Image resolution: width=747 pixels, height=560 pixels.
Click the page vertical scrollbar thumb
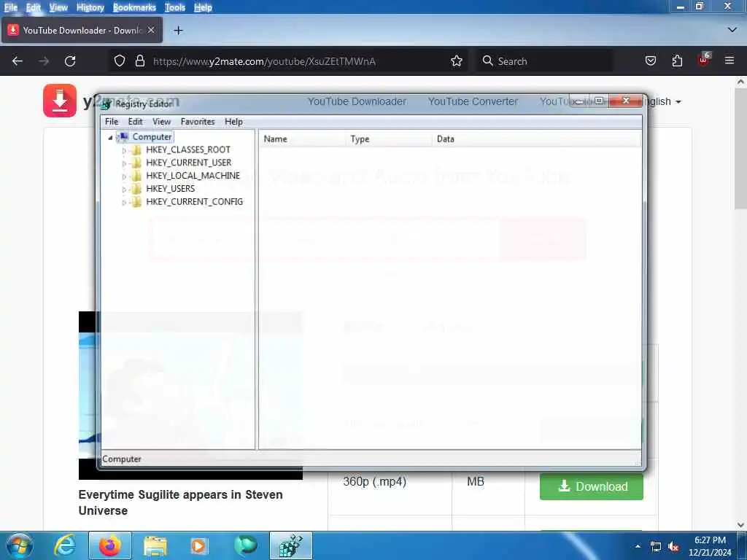click(x=740, y=149)
